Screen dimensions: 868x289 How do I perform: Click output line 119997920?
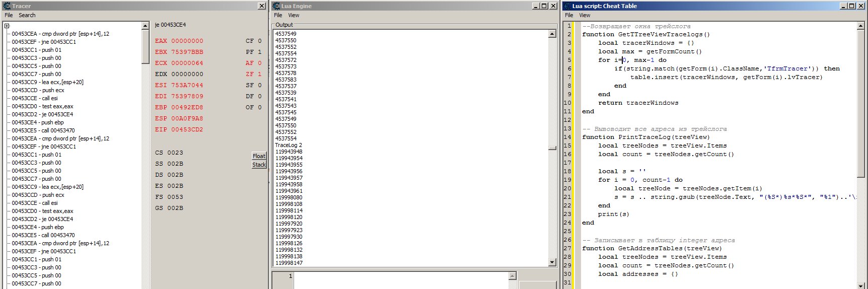coord(289,224)
